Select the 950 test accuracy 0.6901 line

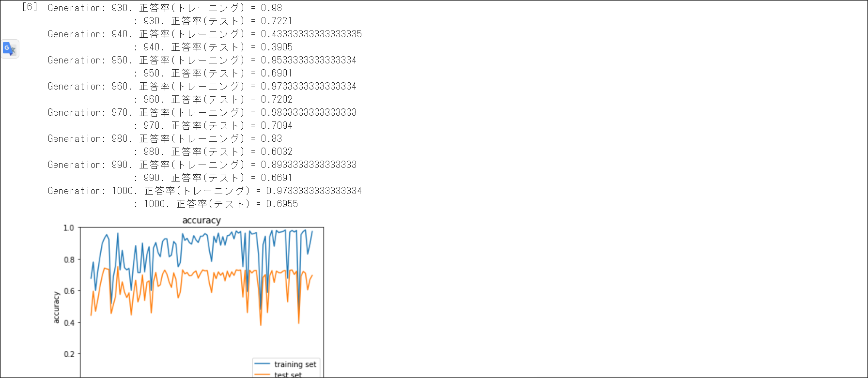[x=213, y=73]
